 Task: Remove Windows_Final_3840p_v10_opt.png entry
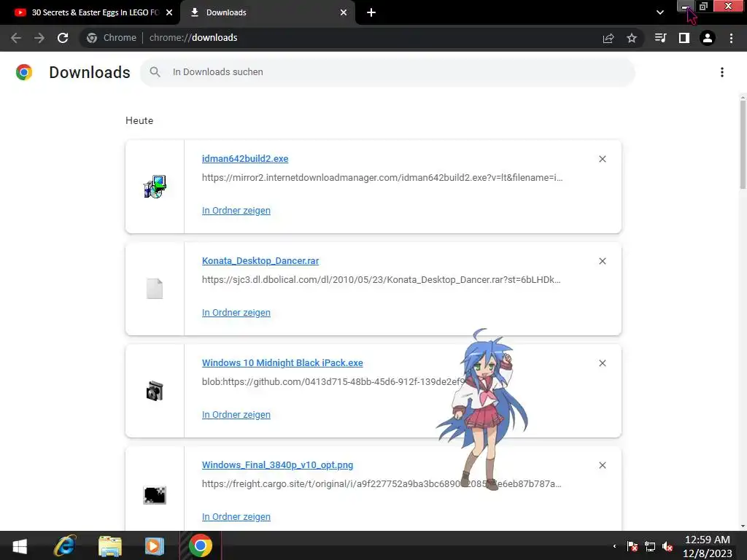tap(602, 465)
